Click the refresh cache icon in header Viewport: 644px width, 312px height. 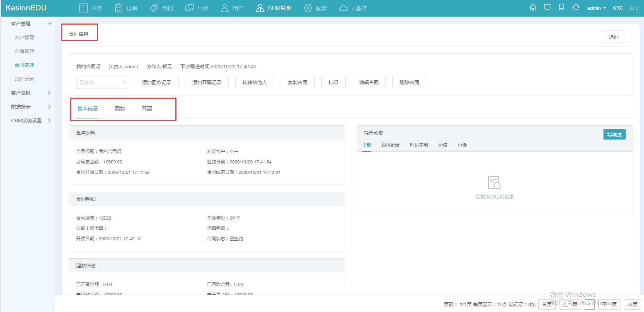576,8
